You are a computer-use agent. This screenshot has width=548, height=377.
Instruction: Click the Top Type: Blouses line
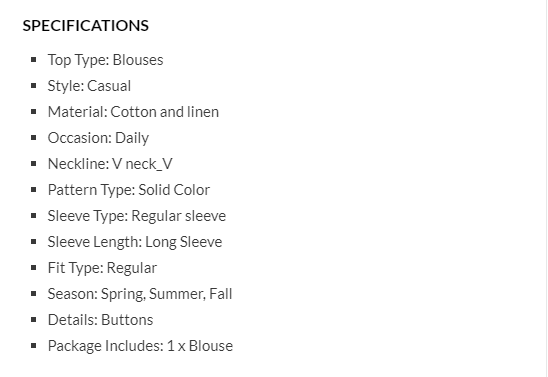click(x=105, y=60)
